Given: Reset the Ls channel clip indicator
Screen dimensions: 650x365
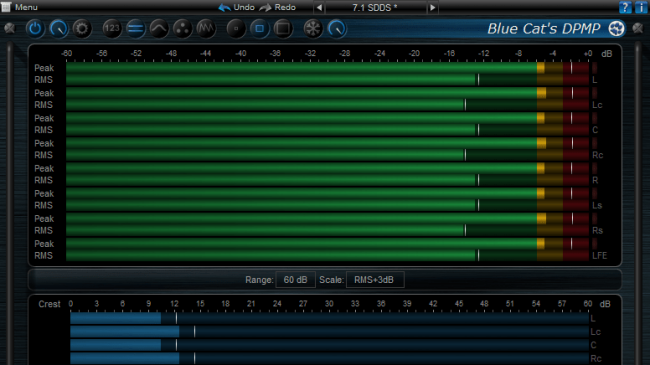Looking at the screenshot, I should pyautogui.click(x=594, y=193).
